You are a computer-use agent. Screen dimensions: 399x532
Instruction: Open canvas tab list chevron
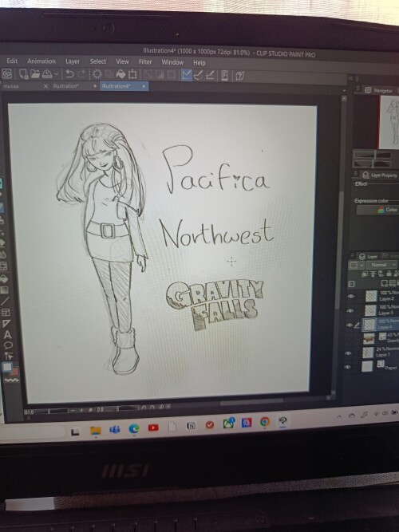pyautogui.click(x=344, y=91)
